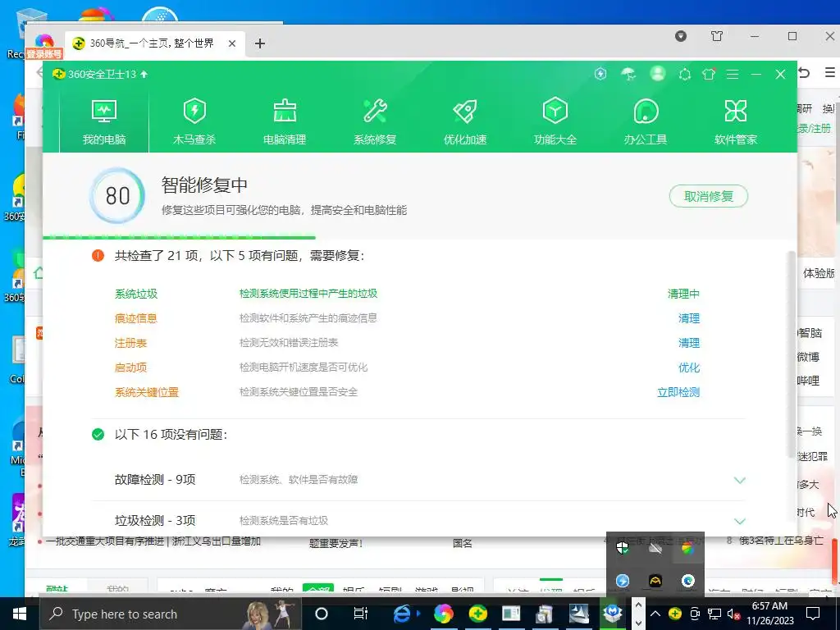Select the 系统垃圾 item
Viewport: 840px width, 630px height.
(x=136, y=294)
